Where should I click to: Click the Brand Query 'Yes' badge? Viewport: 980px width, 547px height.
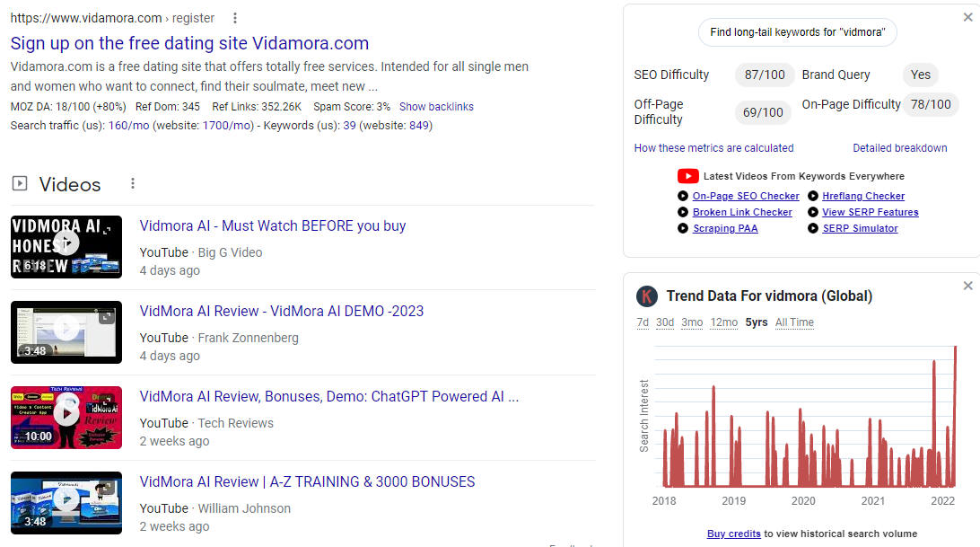click(x=920, y=75)
